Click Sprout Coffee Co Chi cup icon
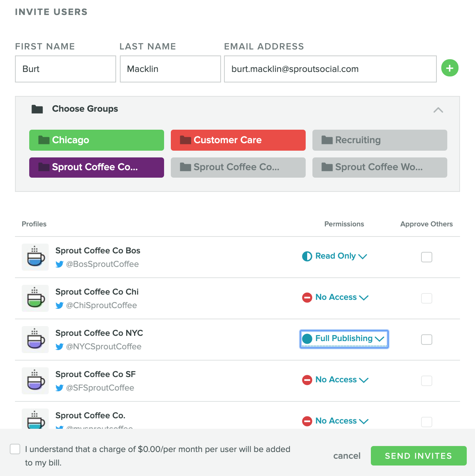 coord(35,298)
